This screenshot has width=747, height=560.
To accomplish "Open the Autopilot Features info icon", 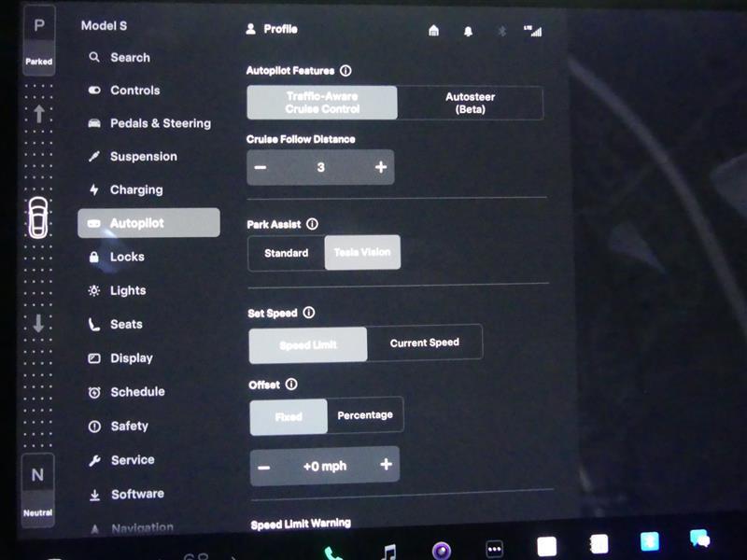I will point(345,70).
